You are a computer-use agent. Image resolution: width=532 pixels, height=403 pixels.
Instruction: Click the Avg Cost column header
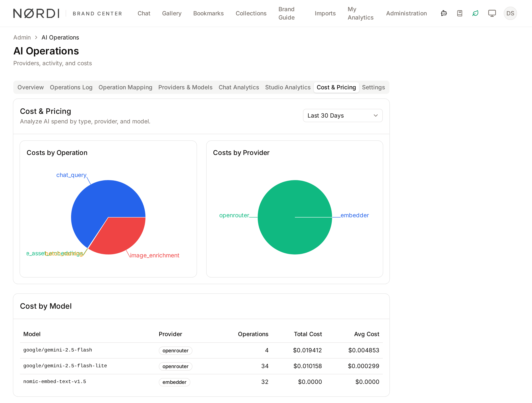[367, 334]
